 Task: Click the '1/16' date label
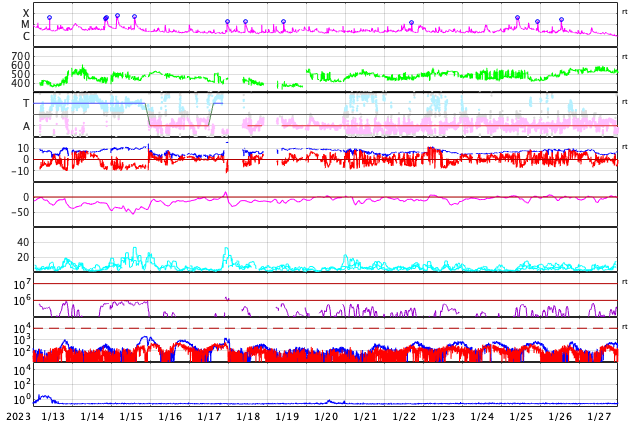170,417
